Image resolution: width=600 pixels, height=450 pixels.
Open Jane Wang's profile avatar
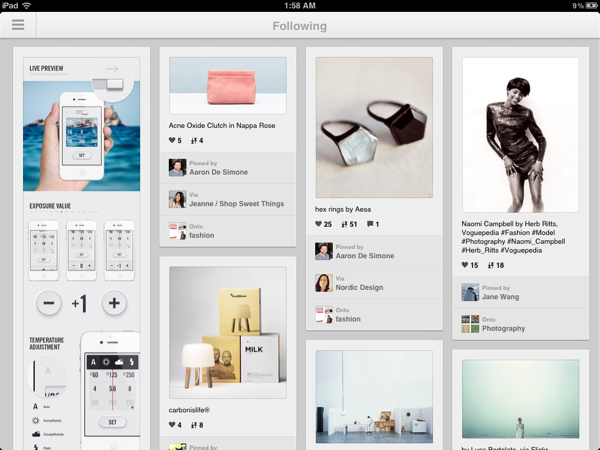click(470, 292)
